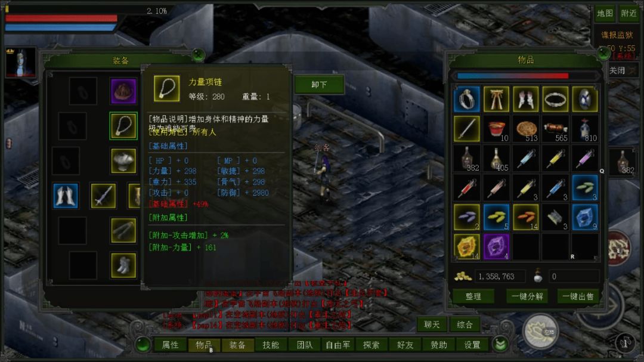Screen dimensions: 644x362
Task: Click the 一键出售 sell-all button
Action: 578,296
